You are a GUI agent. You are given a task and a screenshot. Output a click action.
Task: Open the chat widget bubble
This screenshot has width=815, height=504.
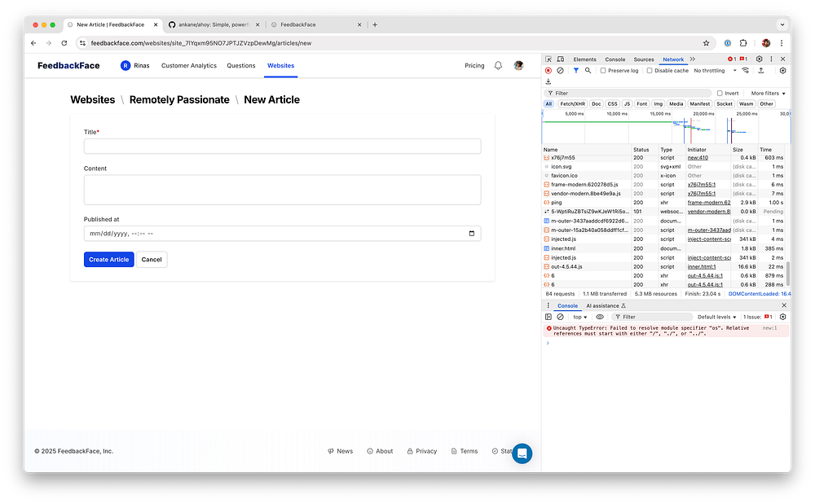[x=522, y=454]
